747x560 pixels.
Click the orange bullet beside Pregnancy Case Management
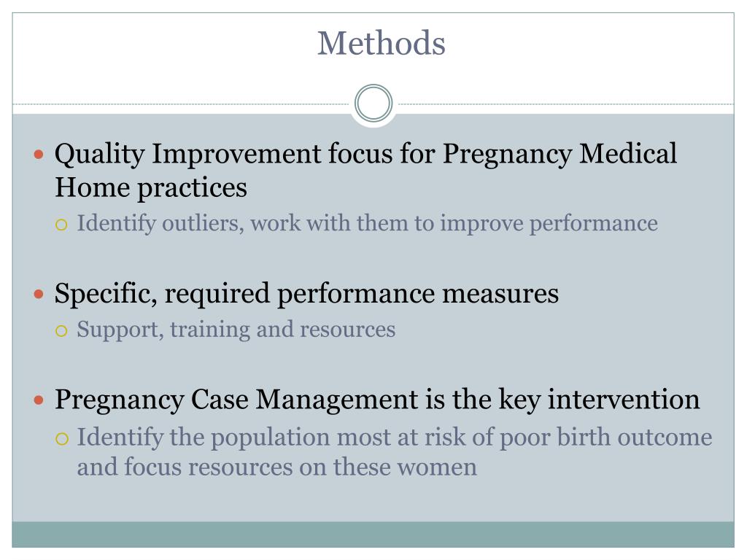39,400
